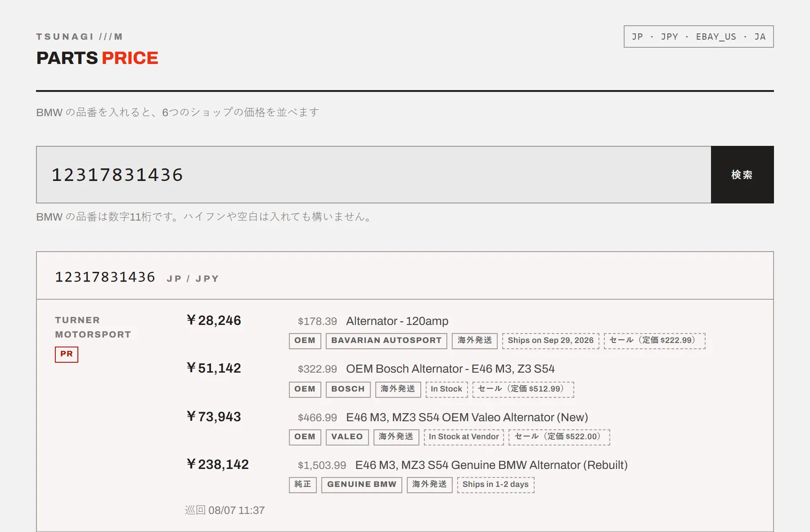Click OEM tag beside the VALEO tag
This screenshot has width=810, height=532.
[x=305, y=437]
